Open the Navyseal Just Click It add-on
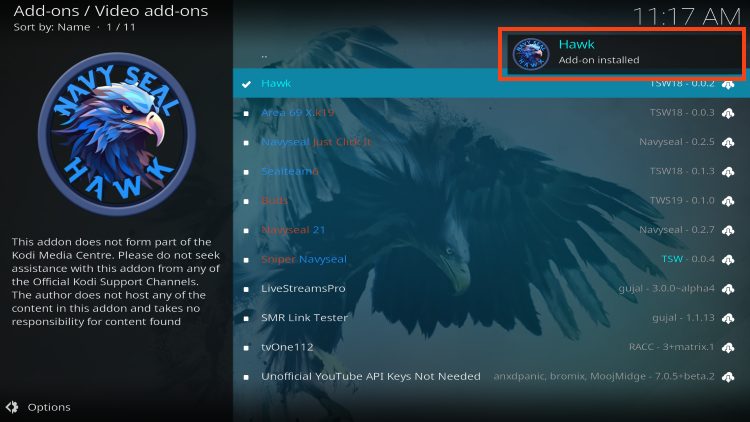750x422 pixels. point(491,142)
